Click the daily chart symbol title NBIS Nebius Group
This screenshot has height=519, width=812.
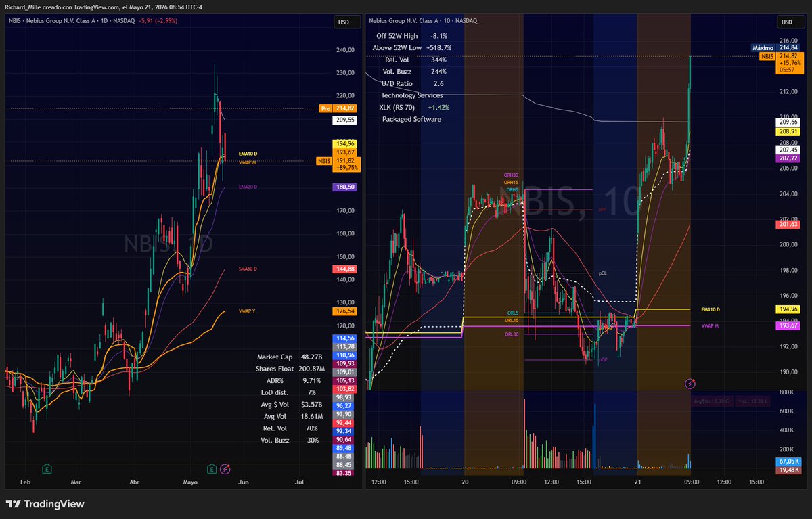71,21
